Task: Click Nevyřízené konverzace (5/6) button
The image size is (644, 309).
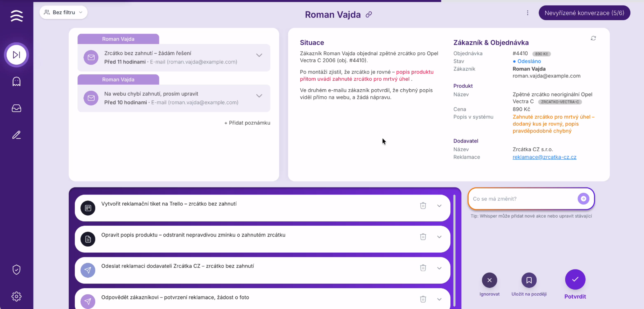Action: pos(584,13)
